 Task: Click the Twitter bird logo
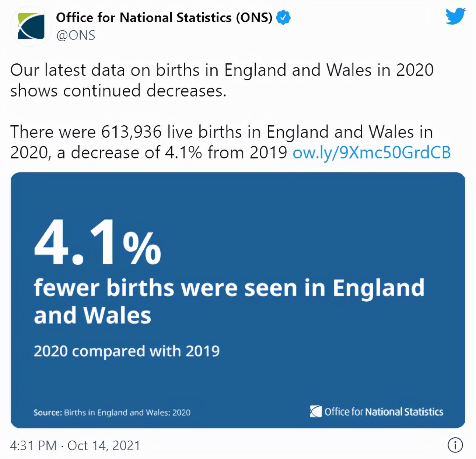coord(456,16)
